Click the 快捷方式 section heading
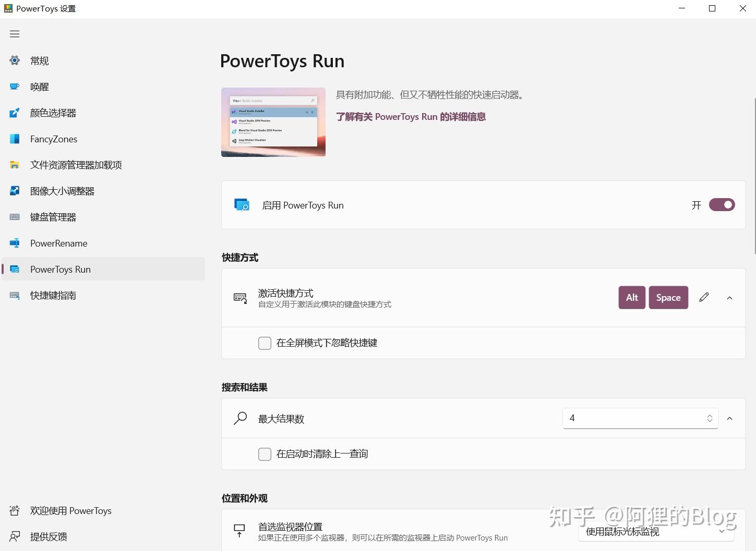 point(240,258)
